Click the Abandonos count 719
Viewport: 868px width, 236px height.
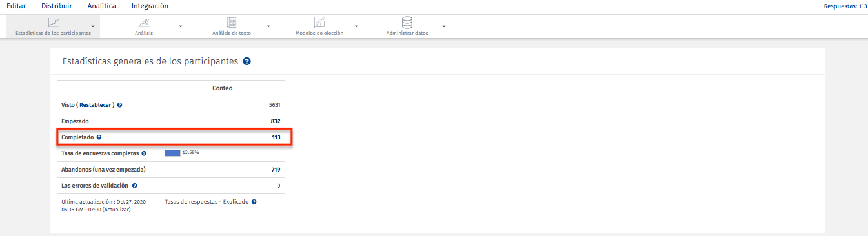pos(276,170)
